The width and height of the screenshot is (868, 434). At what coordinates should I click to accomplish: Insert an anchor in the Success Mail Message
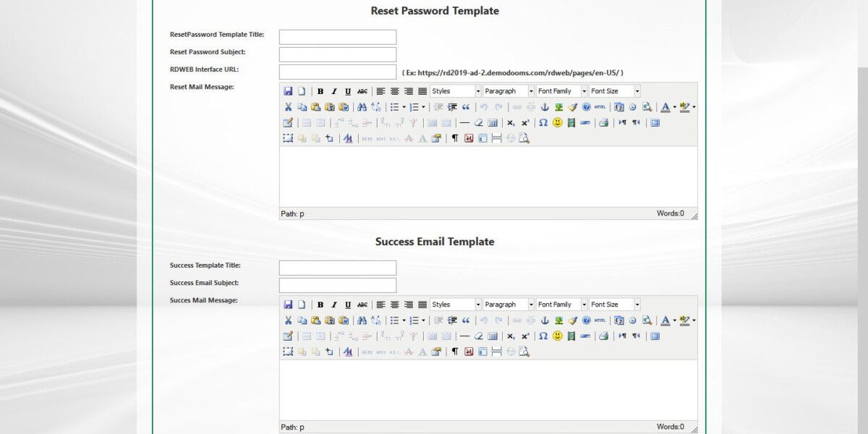tap(545, 320)
